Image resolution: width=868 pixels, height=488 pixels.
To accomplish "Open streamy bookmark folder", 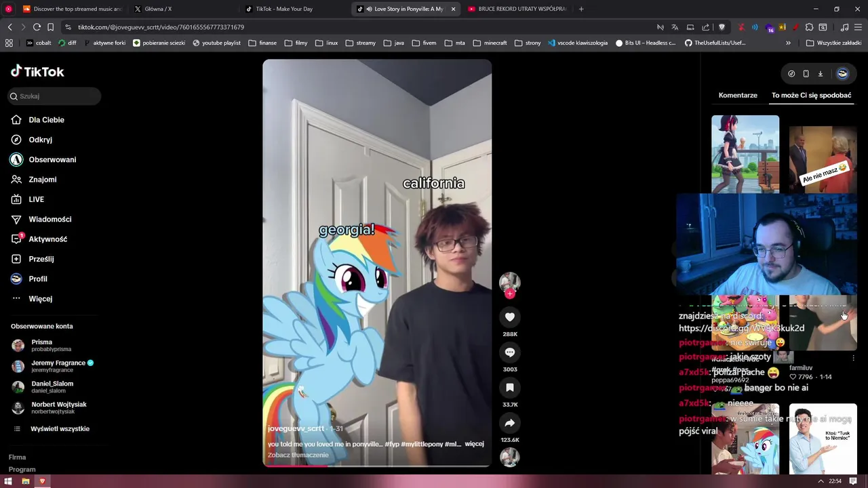I will [361, 43].
